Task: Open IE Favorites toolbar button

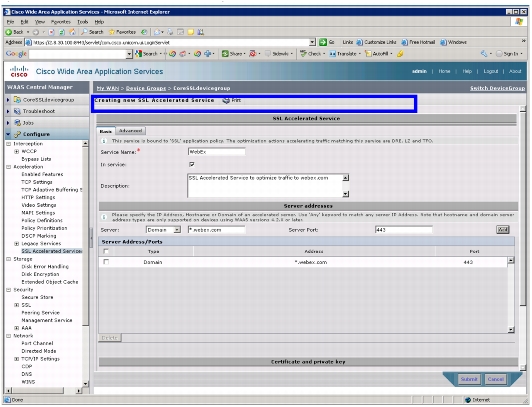Action: pos(122,32)
